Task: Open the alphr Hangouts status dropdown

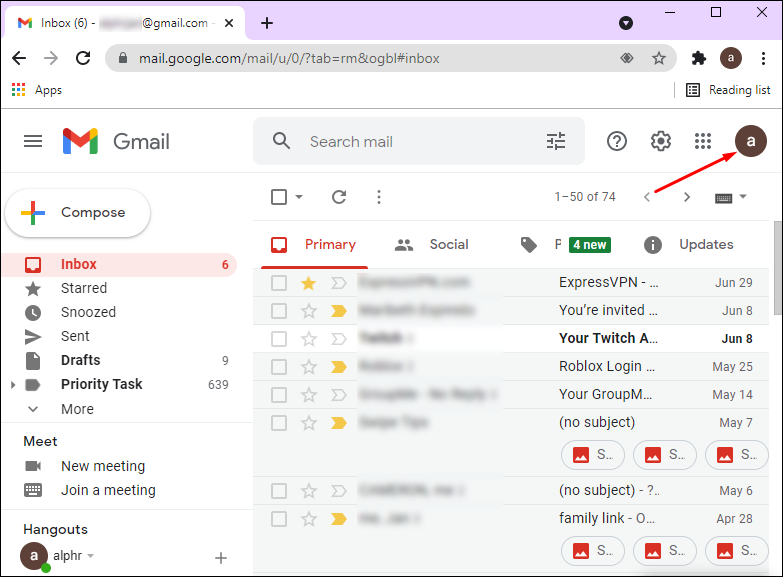Action: [x=90, y=556]
